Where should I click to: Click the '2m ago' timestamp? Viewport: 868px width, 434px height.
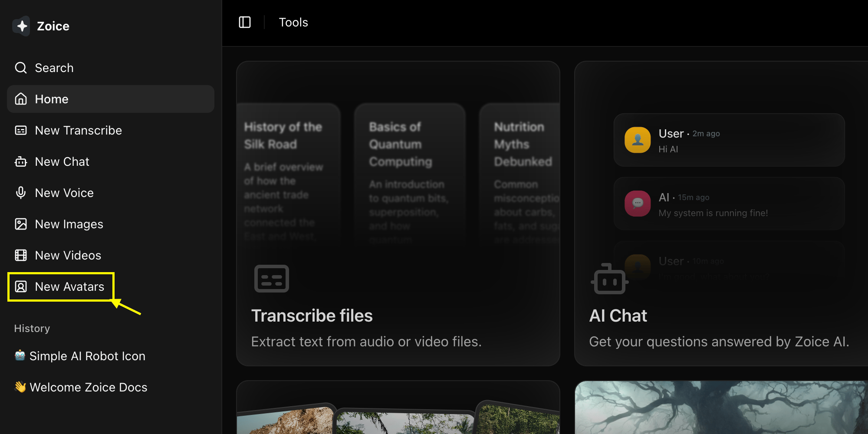[x=706, y=134]
